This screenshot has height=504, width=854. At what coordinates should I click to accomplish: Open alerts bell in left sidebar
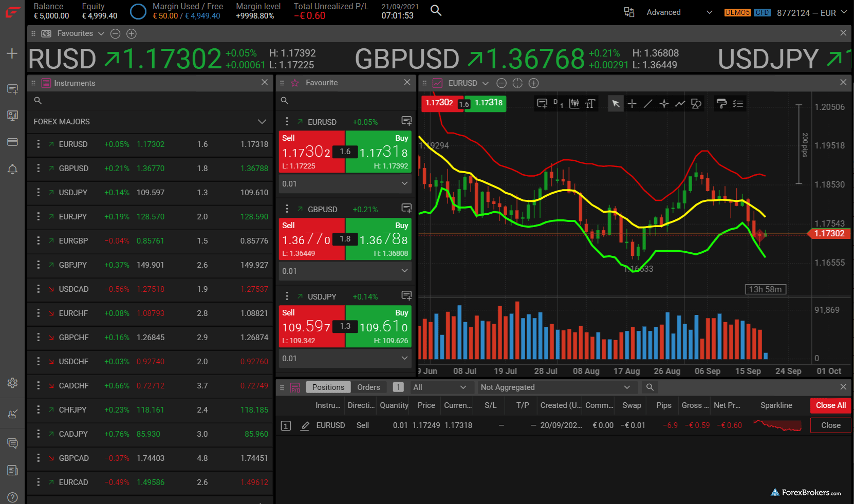tap(12, 169)
